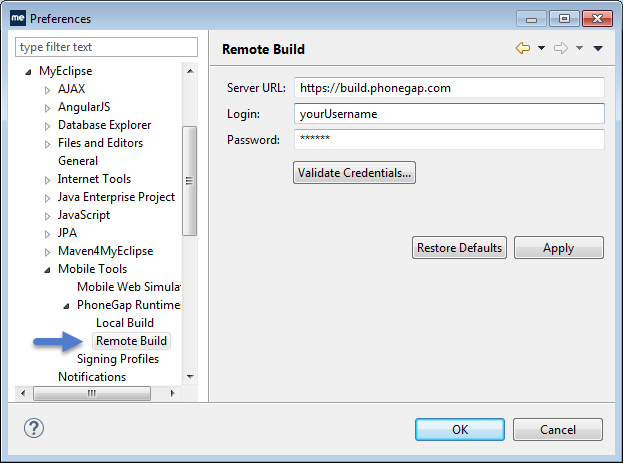Click tree horizontal scrollbar left arrow
The image size is (623, 463).
(x=23, y=393)
